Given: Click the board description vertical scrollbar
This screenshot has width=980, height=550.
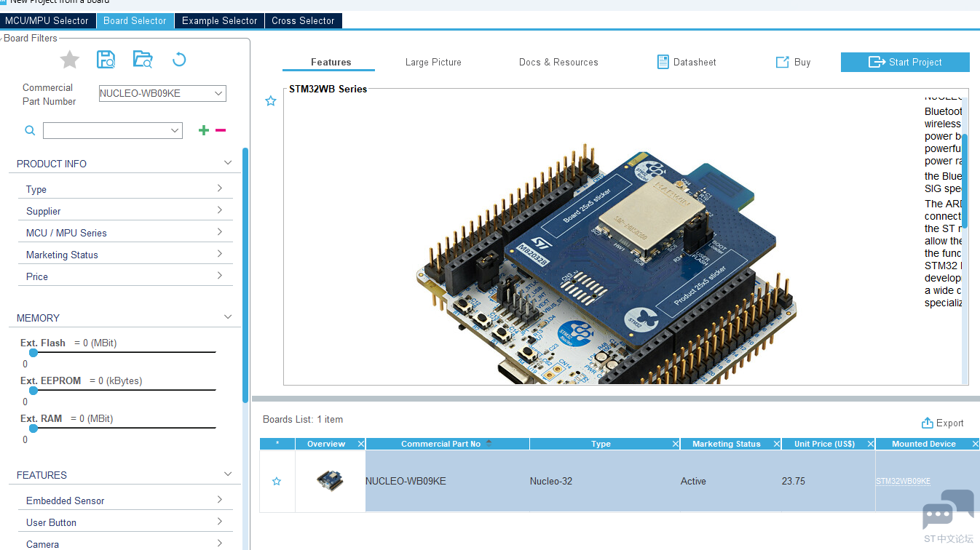Looking at the screenshot, I should point(965,182).
